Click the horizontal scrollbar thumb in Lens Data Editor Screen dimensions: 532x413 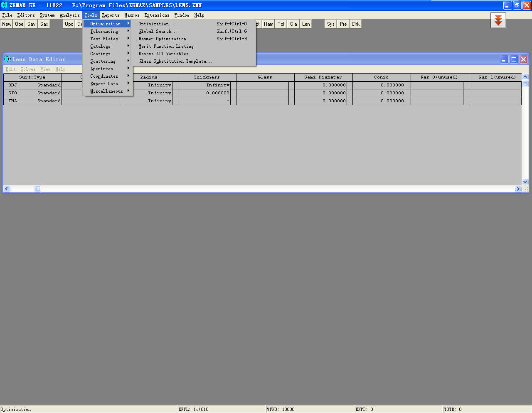pyautogui.click(x=37, y=189)
